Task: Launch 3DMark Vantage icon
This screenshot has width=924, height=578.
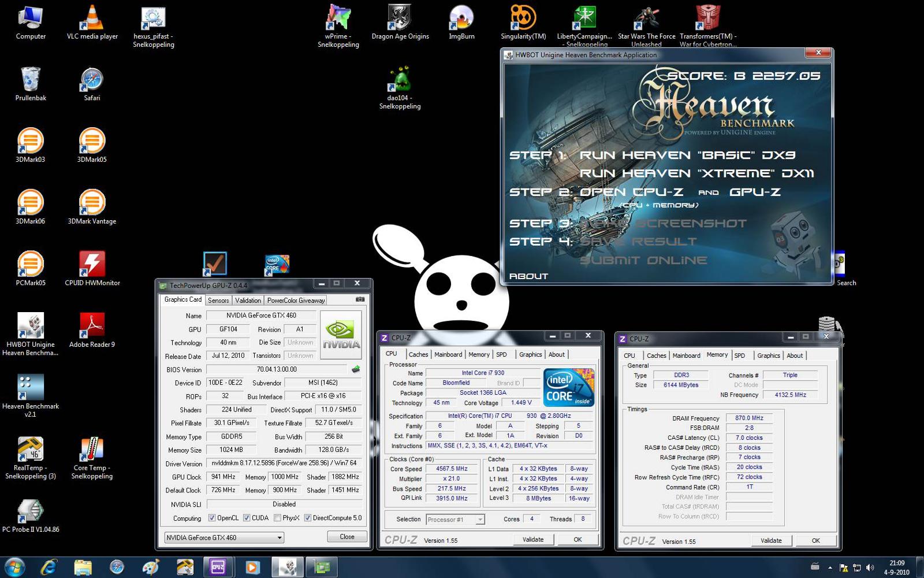Action: tap(92, 207)
